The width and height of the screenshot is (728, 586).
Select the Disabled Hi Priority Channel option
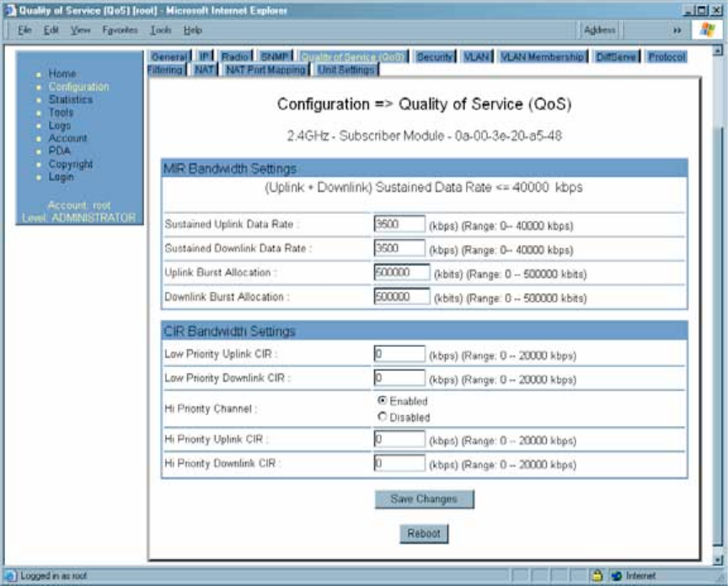(383, 417)
